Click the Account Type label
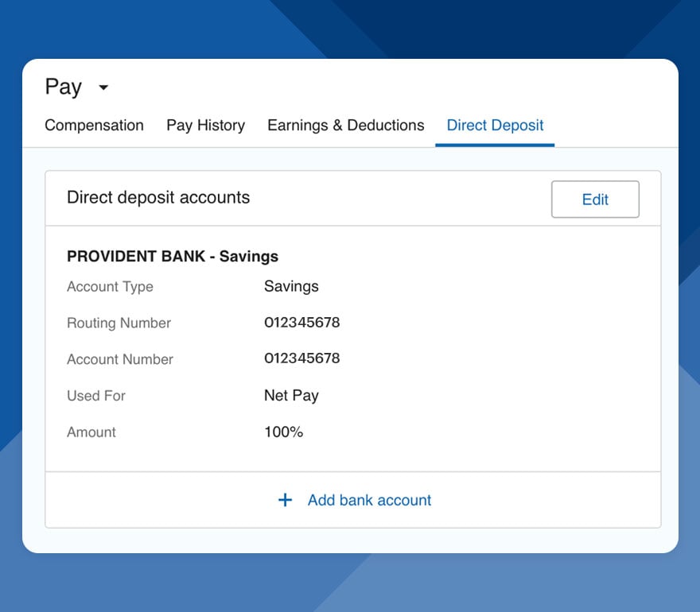The image size is (700, 612). (110, 287)
